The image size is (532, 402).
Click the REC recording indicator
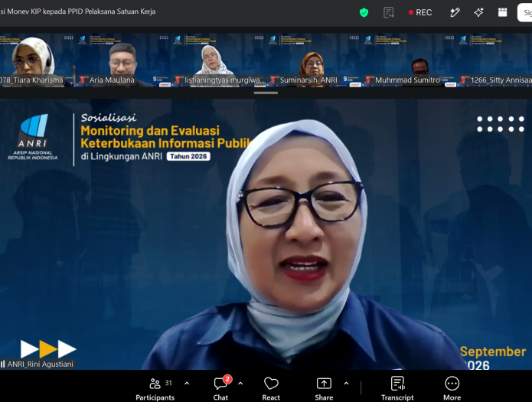coord(420,12)
